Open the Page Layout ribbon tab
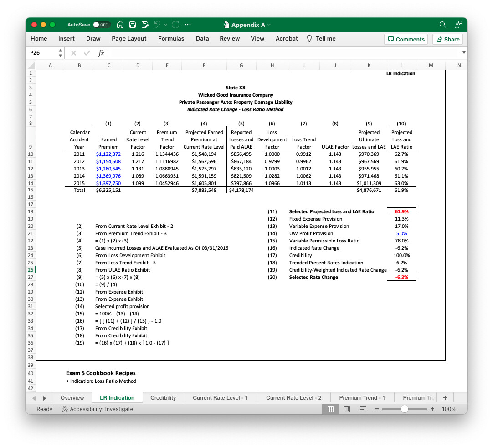493x448 pixels. [129, 39]
